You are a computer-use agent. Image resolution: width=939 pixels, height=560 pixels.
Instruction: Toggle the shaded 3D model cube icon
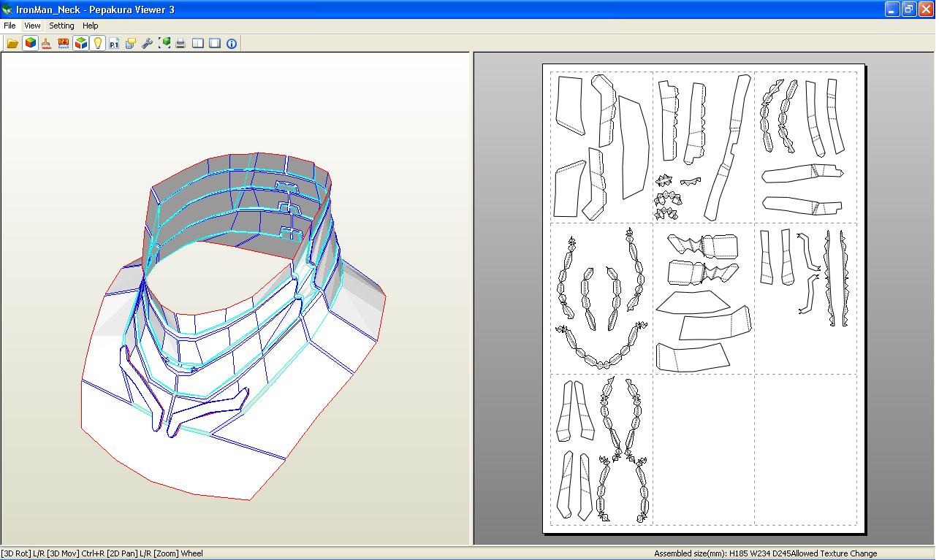(30, 43)
